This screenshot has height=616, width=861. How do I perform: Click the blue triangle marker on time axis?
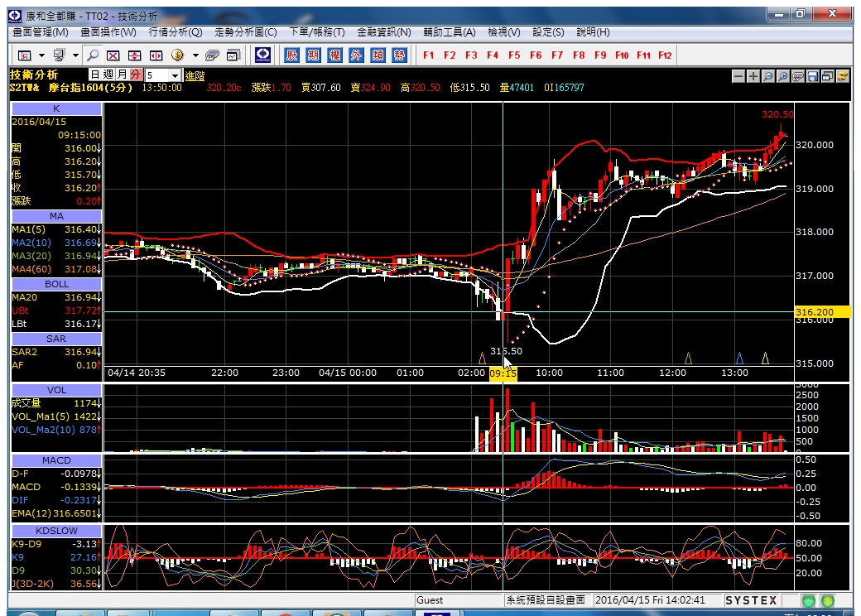point(739,359)
